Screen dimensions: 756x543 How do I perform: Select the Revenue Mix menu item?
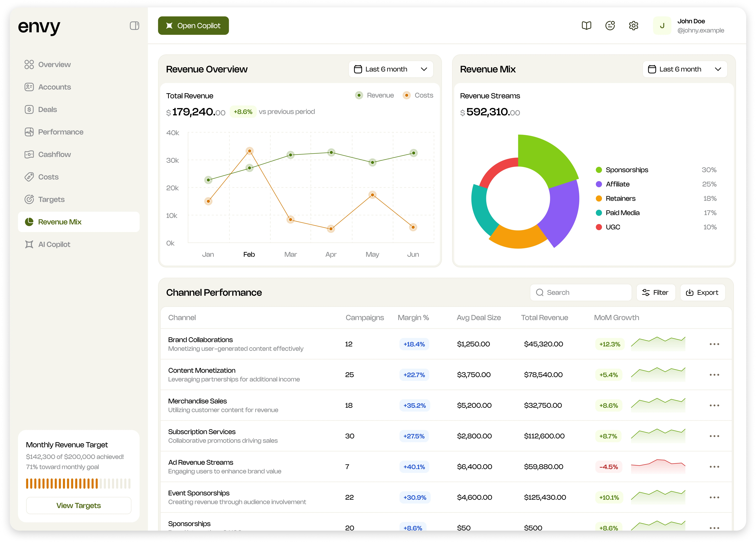point(79,222)
